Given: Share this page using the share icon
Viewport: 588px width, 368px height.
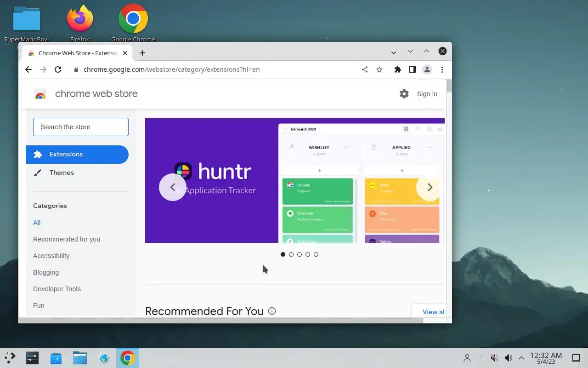Looking at the screenshot, I should click(365, 69).
